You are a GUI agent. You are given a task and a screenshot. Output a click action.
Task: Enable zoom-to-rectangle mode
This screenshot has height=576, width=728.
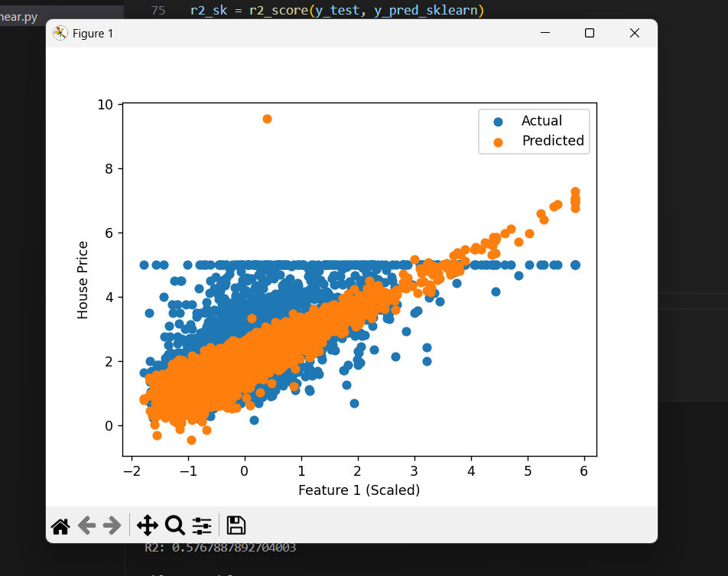point(174,526)
